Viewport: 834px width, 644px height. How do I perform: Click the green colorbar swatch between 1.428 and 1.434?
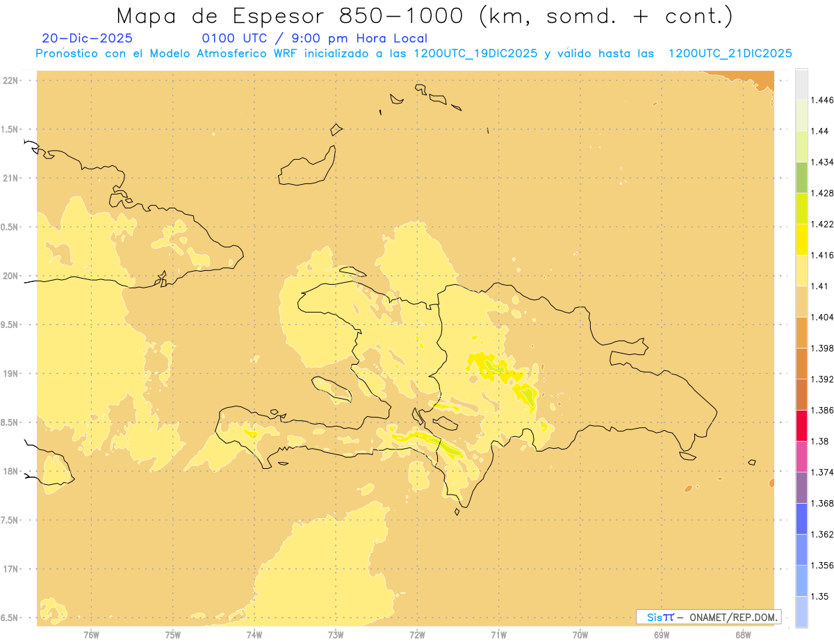tap(801, 177)
